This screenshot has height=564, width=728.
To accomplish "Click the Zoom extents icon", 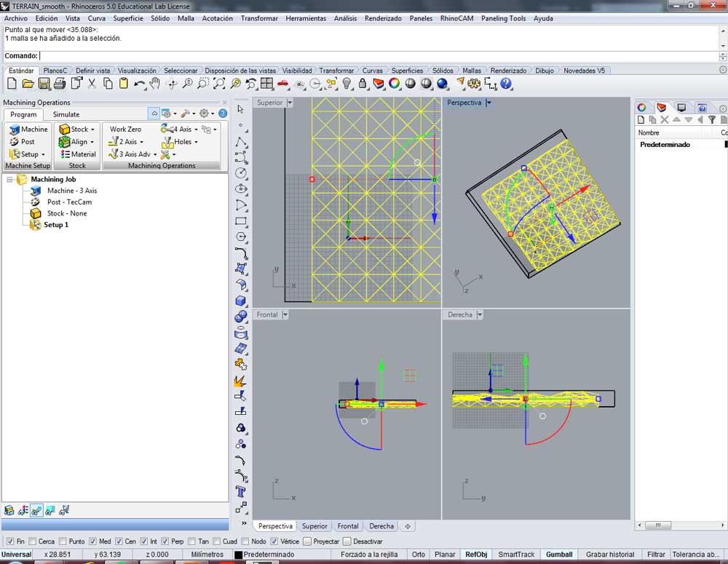I will pyautogui.click(x=219, y=84).
